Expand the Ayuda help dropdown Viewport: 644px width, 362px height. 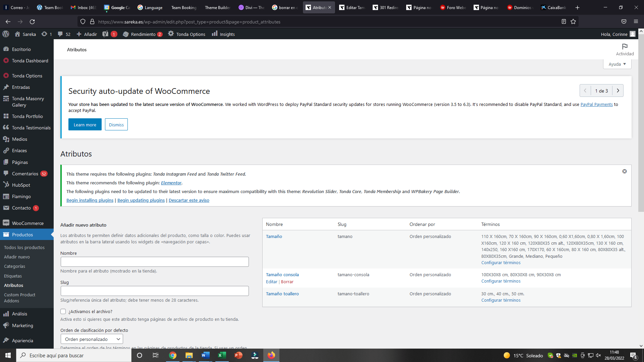click(617, 64)
